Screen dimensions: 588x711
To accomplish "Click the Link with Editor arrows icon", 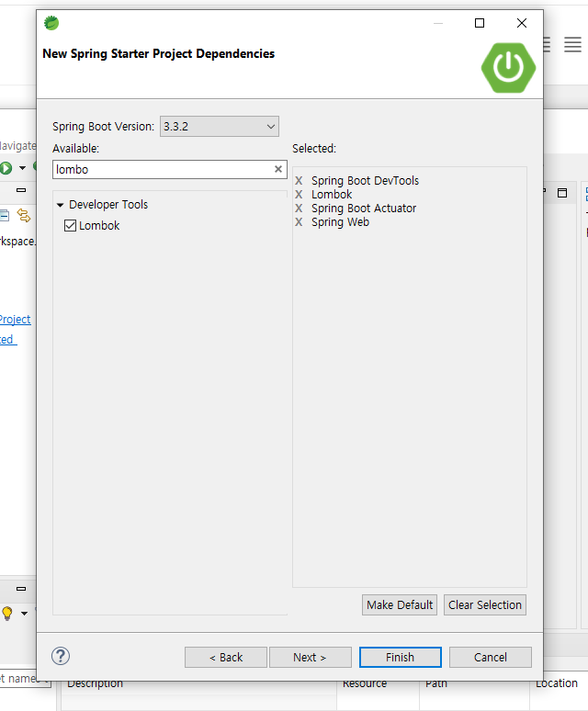I will (24, 215).
